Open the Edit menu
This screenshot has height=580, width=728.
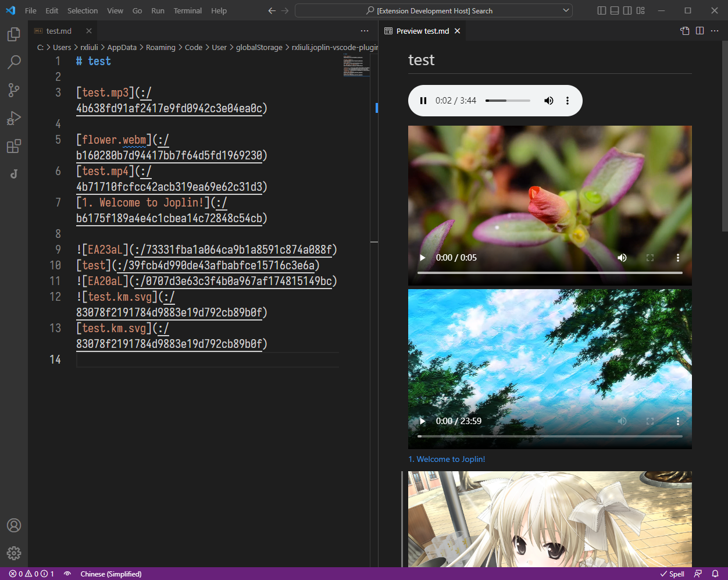click(52, 10)
